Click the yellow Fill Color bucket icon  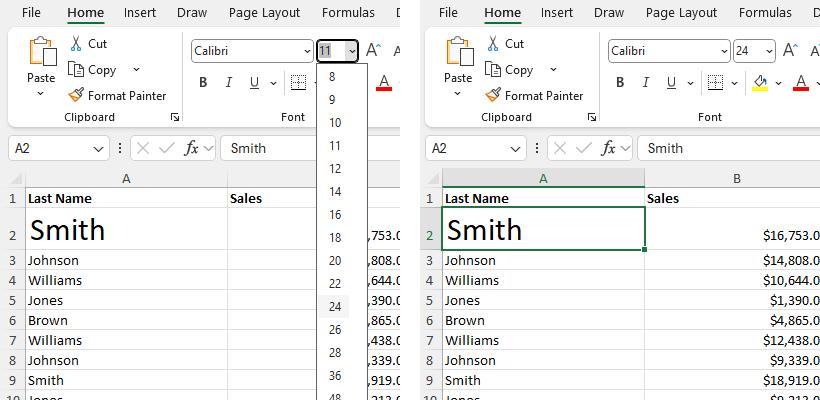(759, 82)
